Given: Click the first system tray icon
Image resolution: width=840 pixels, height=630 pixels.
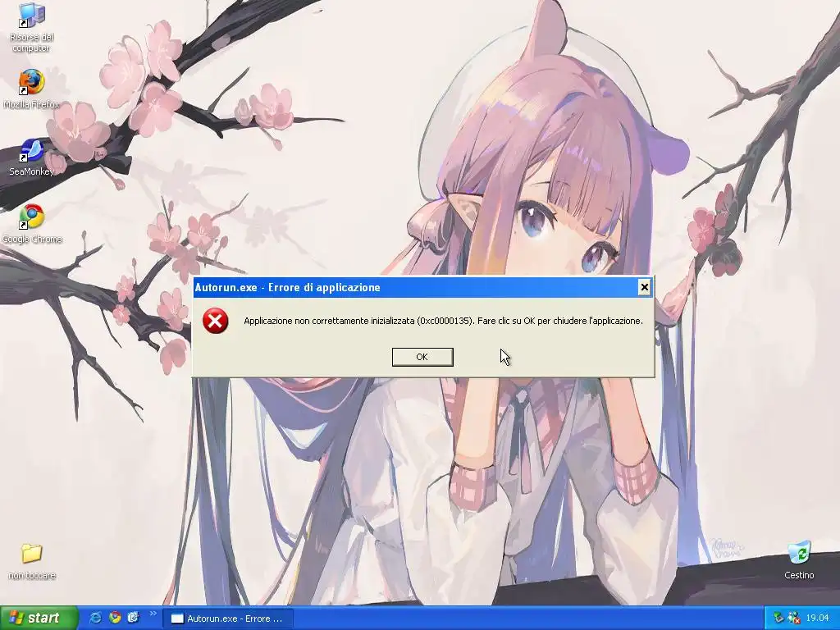Looking at the screenshot, I should [778, 619].
